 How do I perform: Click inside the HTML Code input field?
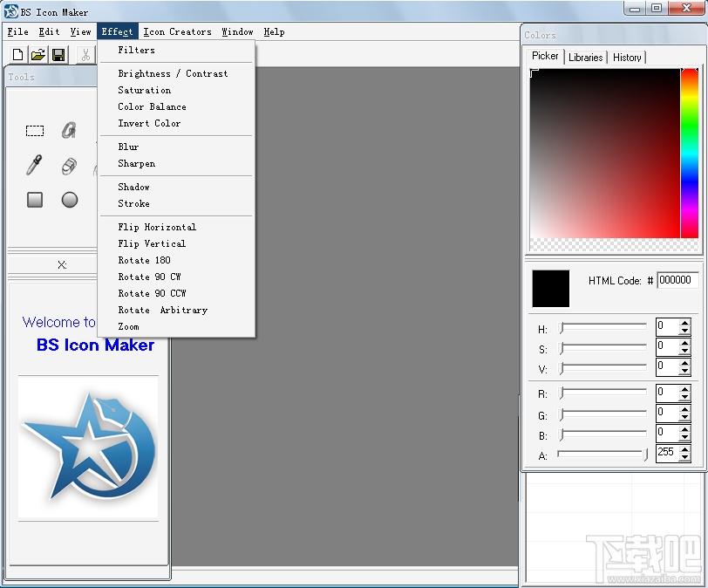[676, 280]
